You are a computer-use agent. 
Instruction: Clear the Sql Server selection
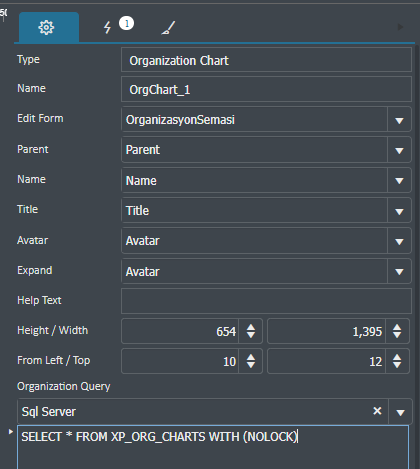click(377, 411)
